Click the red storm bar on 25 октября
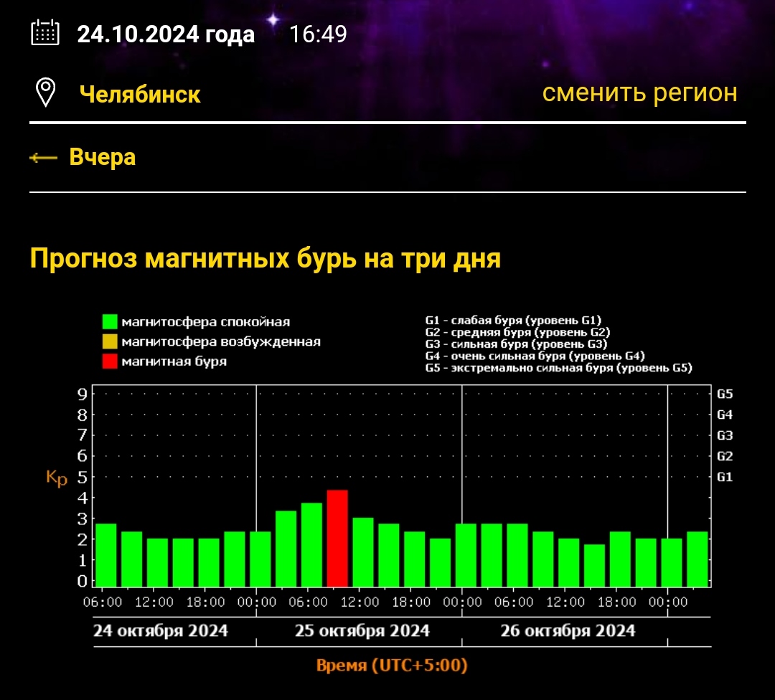 coord(337,538)
